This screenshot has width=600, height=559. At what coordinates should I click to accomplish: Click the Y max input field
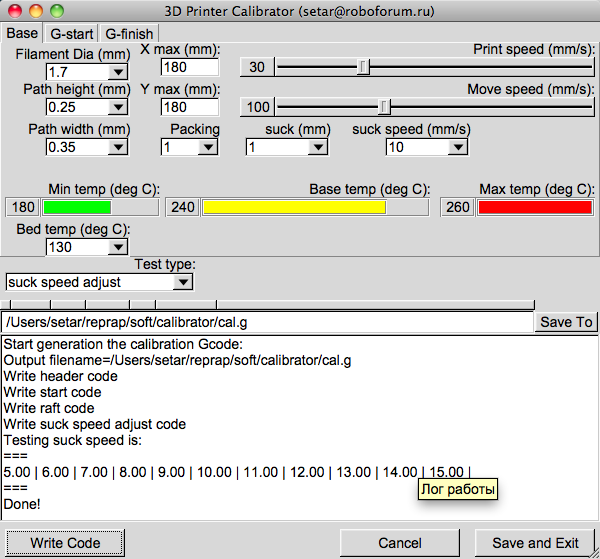(x=189, y=107)
